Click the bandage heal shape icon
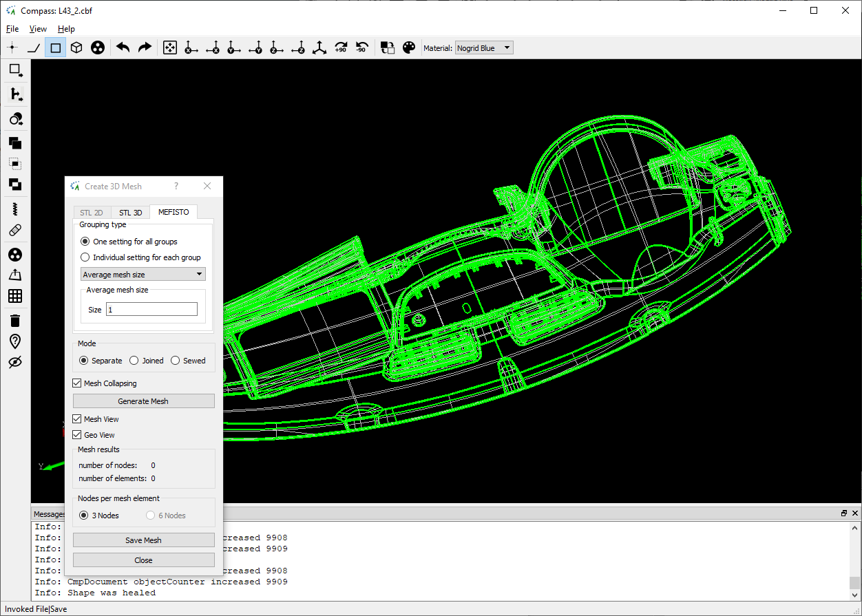This screenshot has width=862, height=616. (15, 231)
